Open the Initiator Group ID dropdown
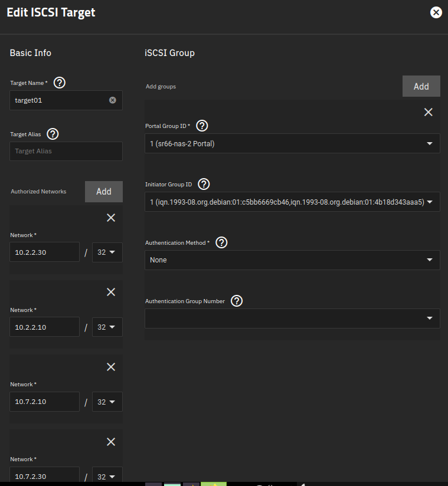 [x=292, y=201]
